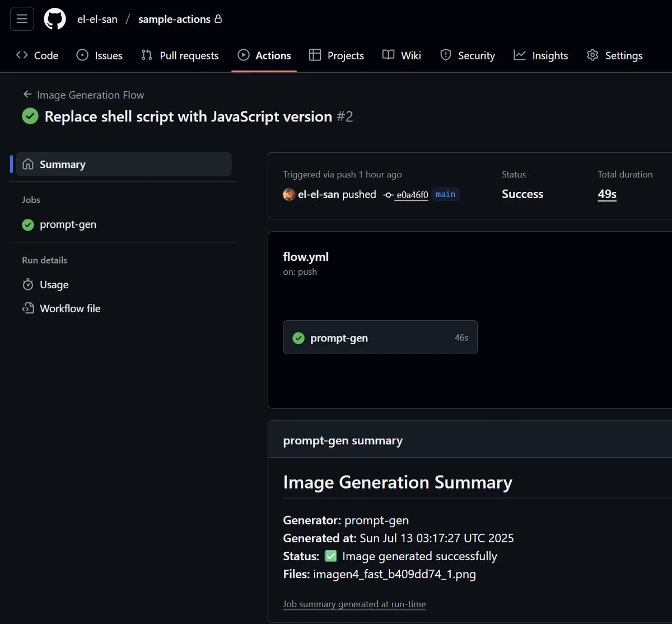Click the Issues circle icon
The width and height of the screenshot is (672, 624).
pos(82,55)
